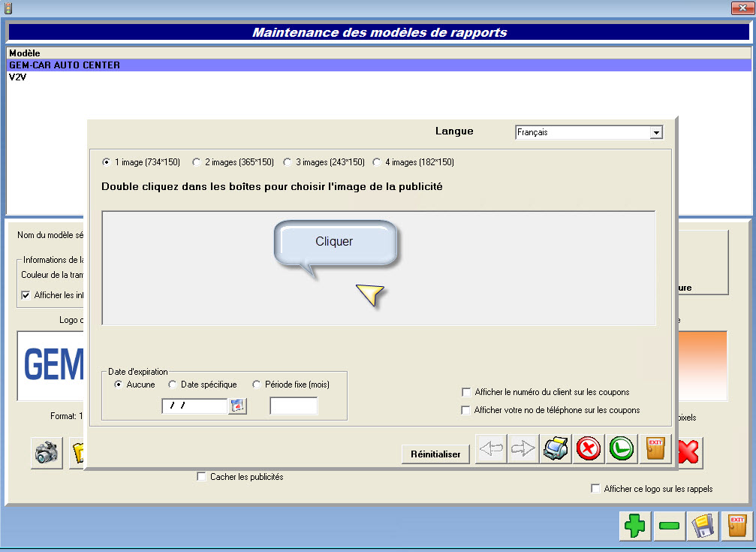Click the green plus add icon
The width and height of the screenshot is (756, 552).
[635, 526]
